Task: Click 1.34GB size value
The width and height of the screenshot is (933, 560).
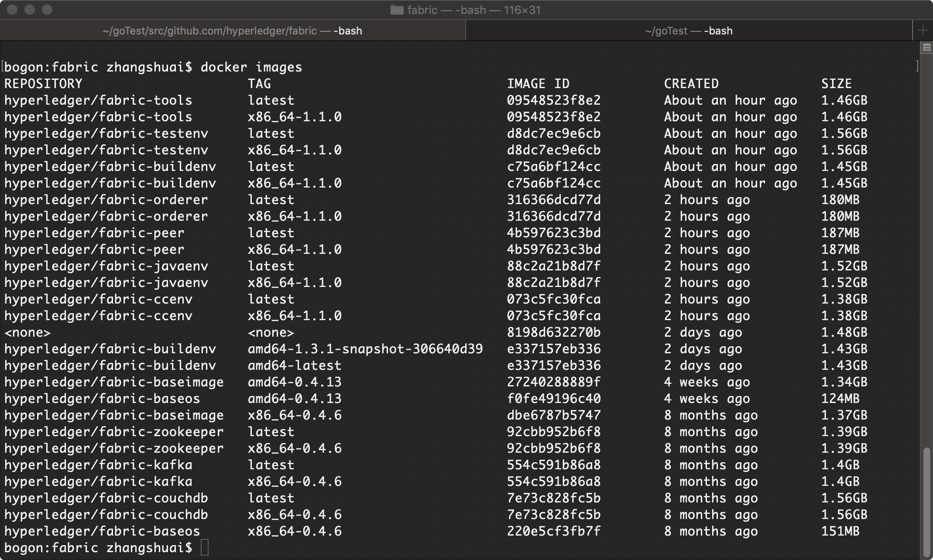Action: click(x=844, y=382)
